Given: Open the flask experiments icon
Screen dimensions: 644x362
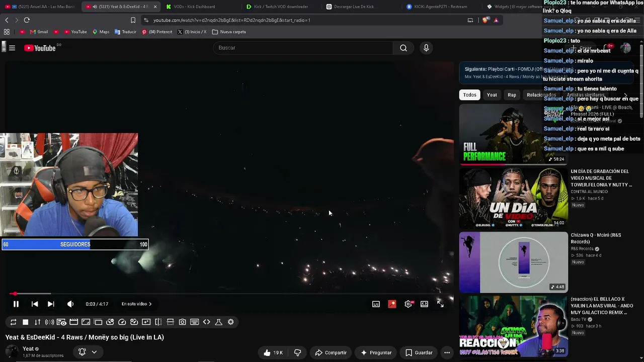Looking at the screenshot, I should click(218, 322).
